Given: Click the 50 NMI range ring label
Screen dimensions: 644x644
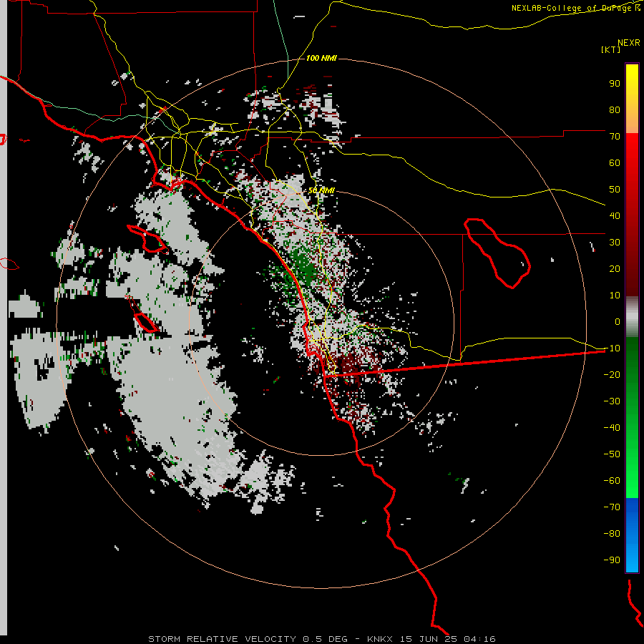Looking at the screenshot, I should 321,190.
